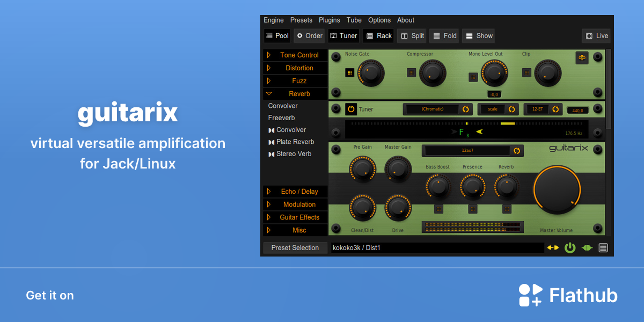Open the 12ax7 tube selector
Viewport: 644px width, 322px height.
[x=472, y=151]
